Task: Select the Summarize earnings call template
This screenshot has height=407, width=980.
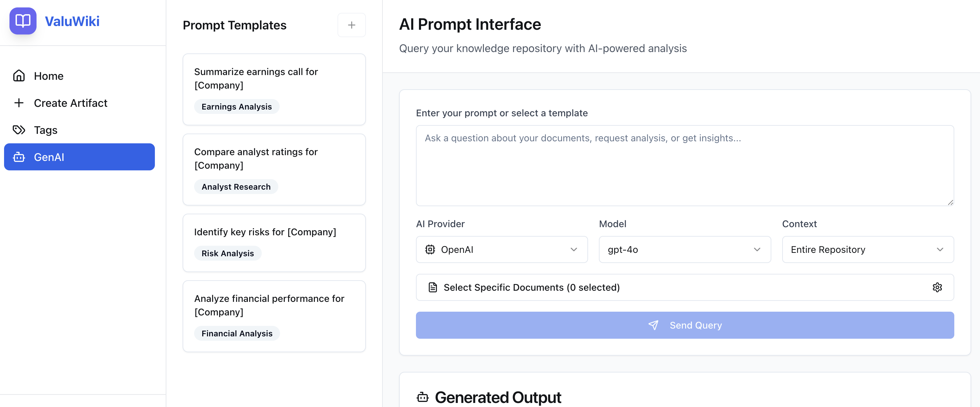Action: [274, 89]
